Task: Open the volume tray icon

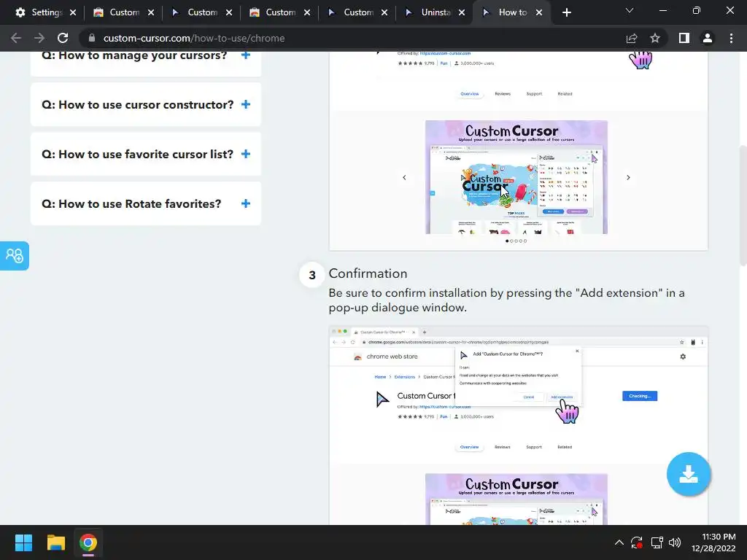Action: [x=675, y=542]
